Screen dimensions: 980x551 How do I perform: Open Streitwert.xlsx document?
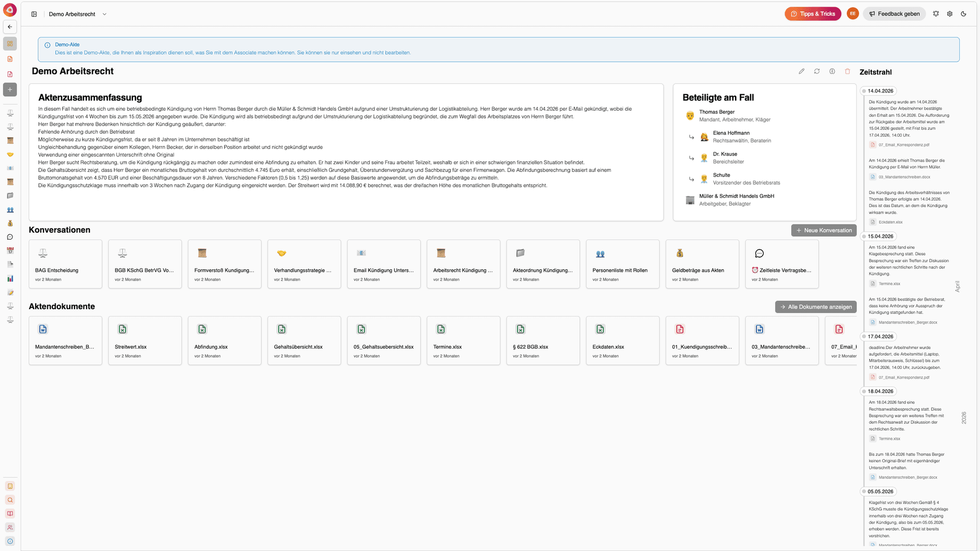(x=145, y=341)
